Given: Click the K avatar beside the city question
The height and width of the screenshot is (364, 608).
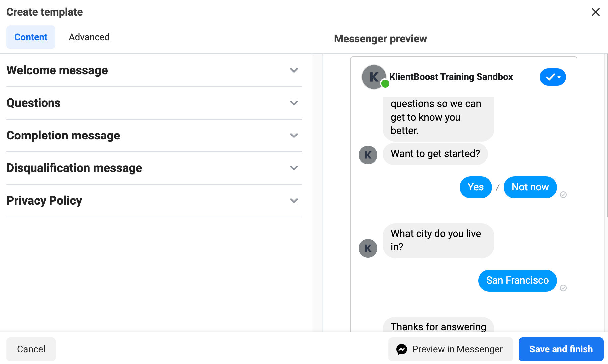Looking at the screenshot, I should pyautogui.click(x=368, y=248).
